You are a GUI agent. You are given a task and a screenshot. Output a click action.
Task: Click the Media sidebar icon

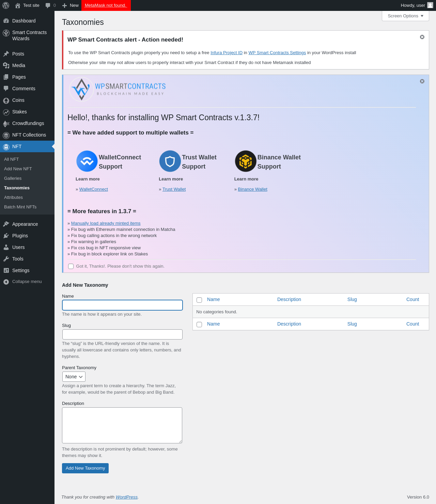tap(6, 65)
